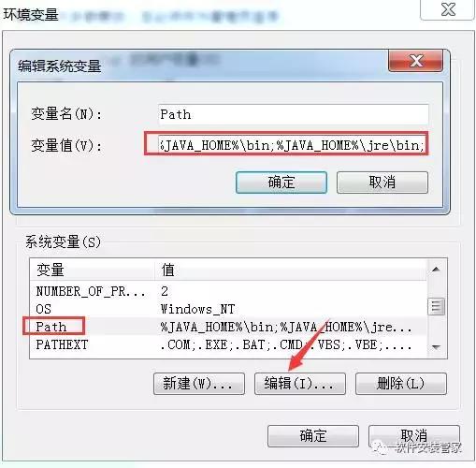The width and height of the screenshot is (476, 468).
Task: Cancel environment variables with bottom 取消
Action: (x=414, y=436)
